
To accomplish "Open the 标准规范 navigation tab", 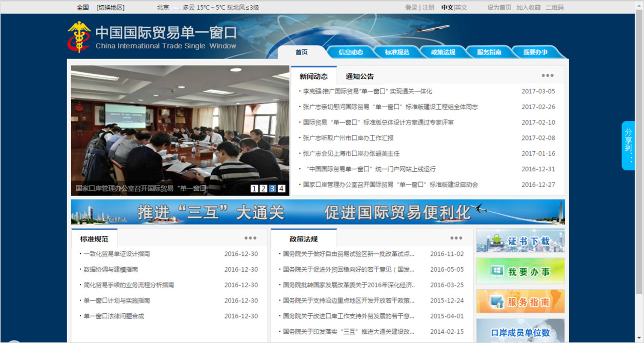I will click(397, 52).
